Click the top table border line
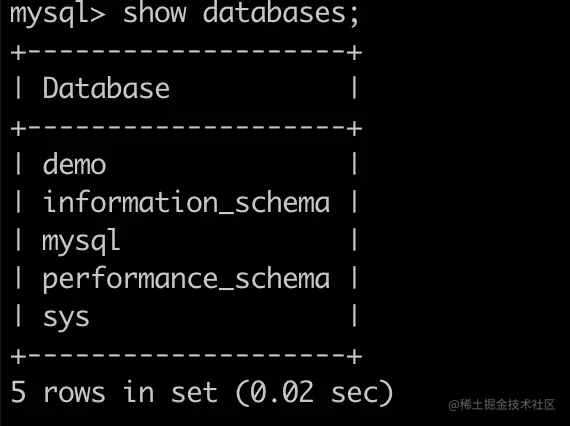This screenshot has width=570, height=426. coord(186,52)
